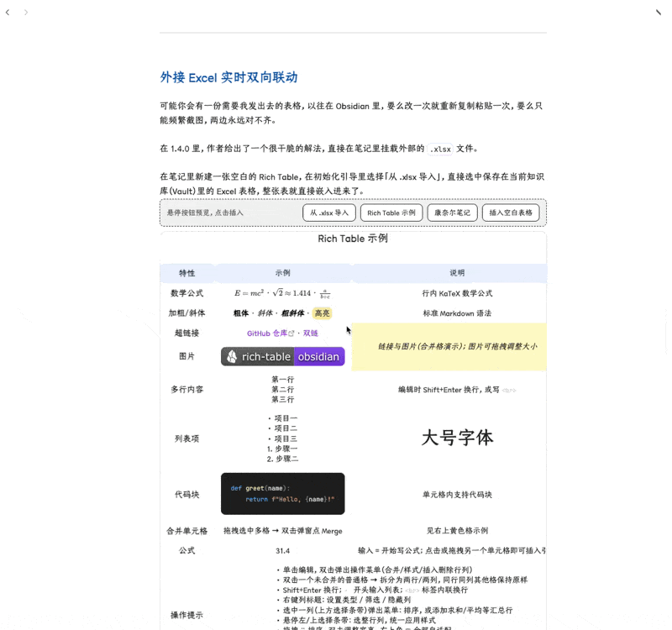Click the highlighted 高亮 text
This screenshot has height=630, width=672.
tap(322, 313)
